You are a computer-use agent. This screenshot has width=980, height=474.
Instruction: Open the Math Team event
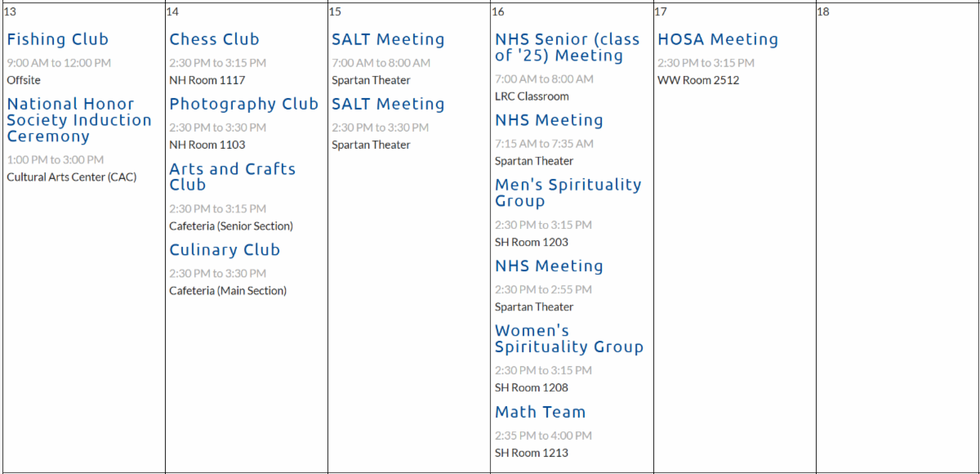tap(540, 413)
